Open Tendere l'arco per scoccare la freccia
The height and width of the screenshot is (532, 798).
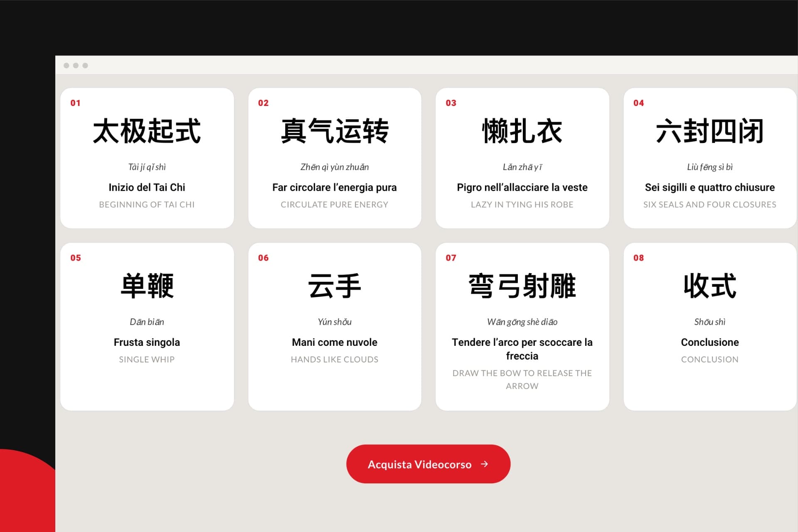[x=522, y=327]
